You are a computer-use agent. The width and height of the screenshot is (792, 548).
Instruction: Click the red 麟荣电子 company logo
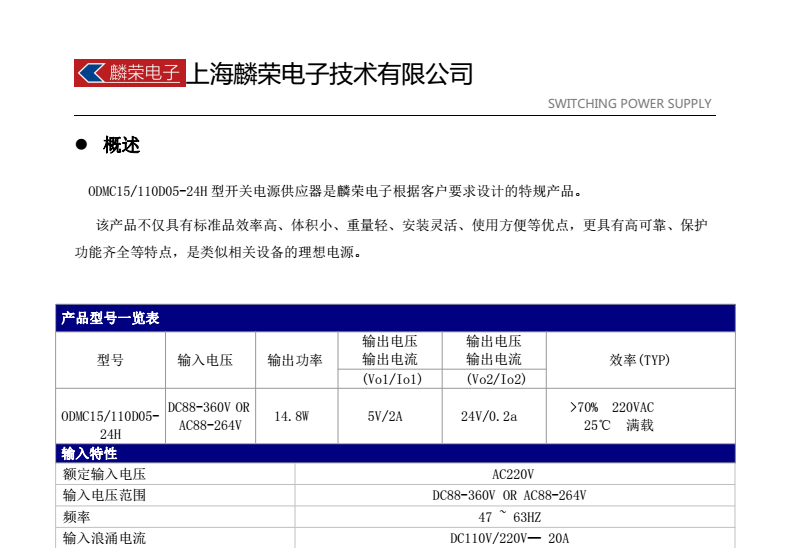130,73
